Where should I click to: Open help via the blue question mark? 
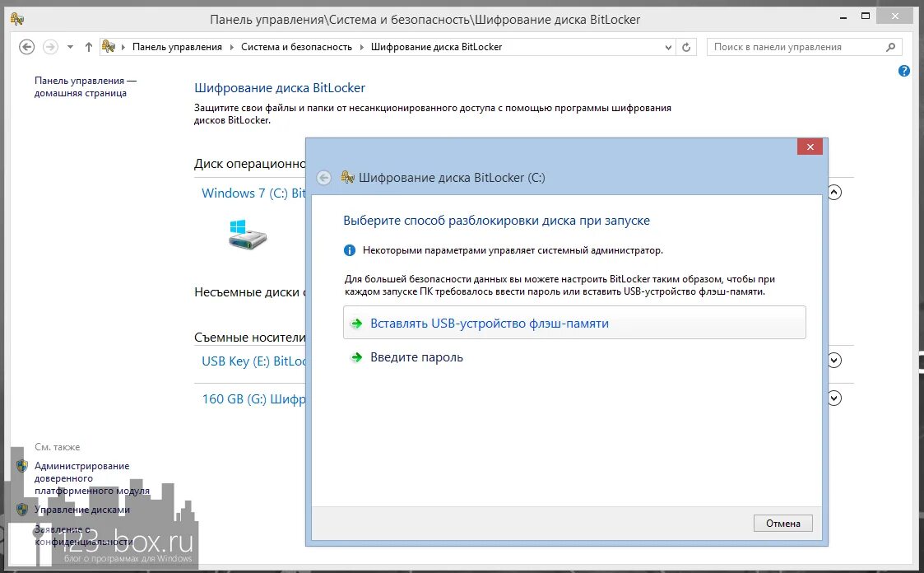click(904, 71)
